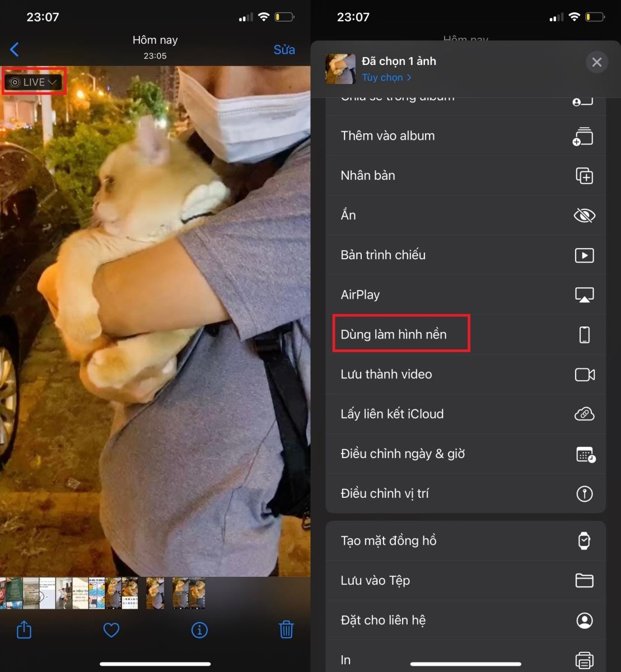Select Điều chỉnh ngày & giờ menu entry
Image resolution: width=621 pixels, height=672 pixels.
[403, 454]
